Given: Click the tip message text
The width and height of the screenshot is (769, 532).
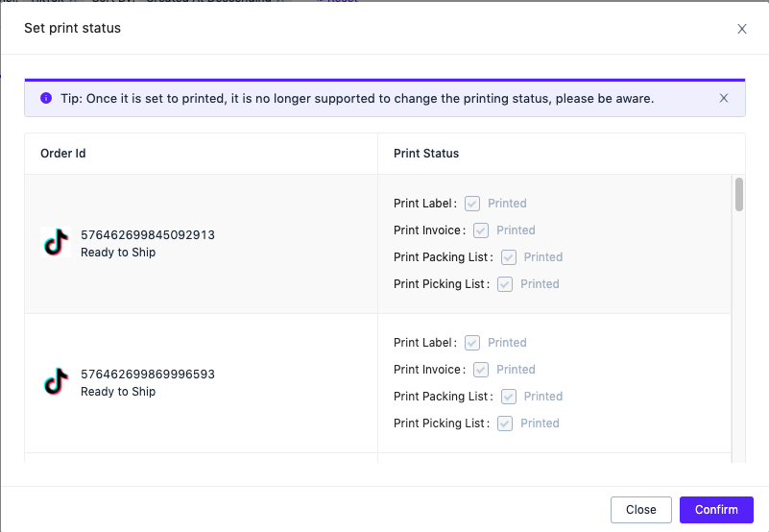Looking at the screenshot, I should tap(357, 99).
